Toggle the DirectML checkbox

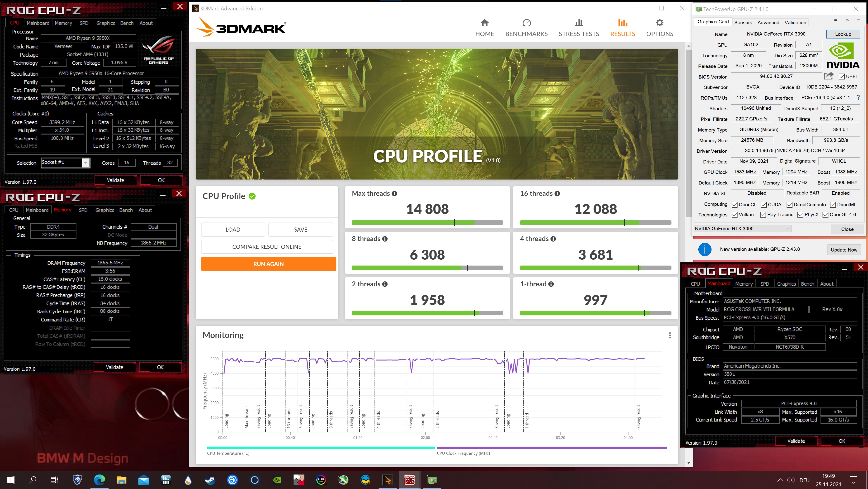tap(833, 205)
